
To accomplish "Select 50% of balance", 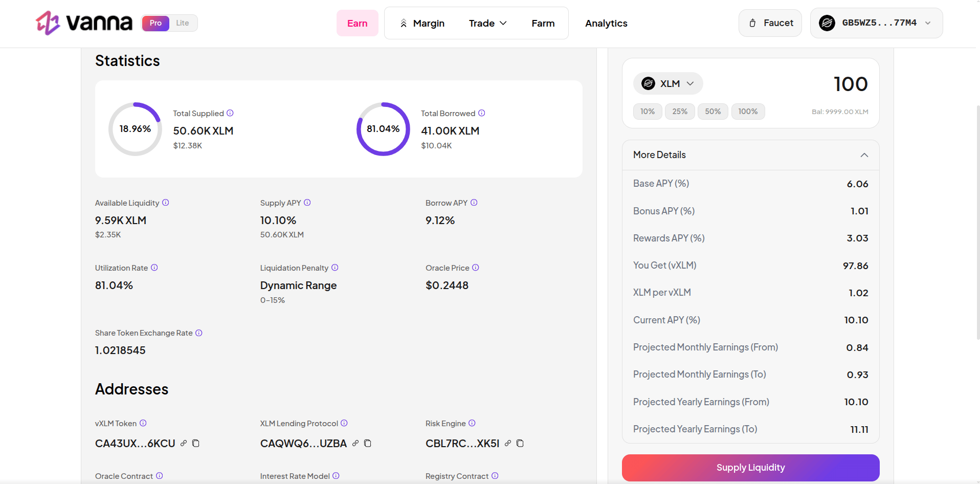I will [x=713, y=112].
